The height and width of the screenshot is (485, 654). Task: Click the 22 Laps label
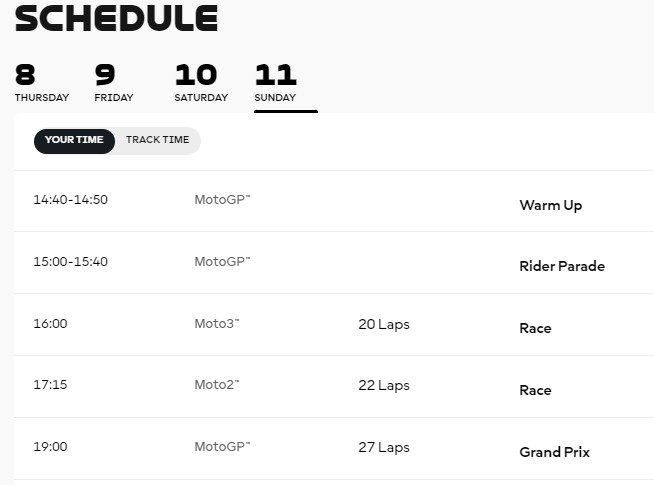(x=384, y=386)
